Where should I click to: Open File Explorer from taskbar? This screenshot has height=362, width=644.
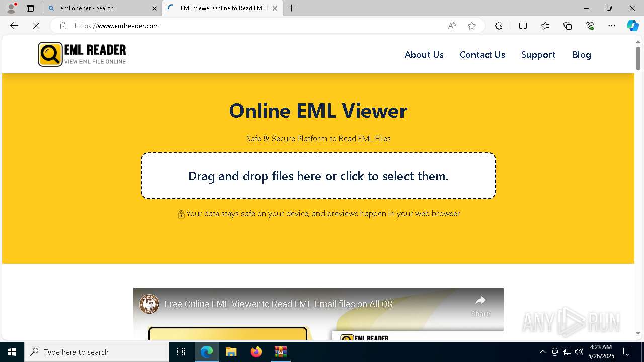click(231, 352)
